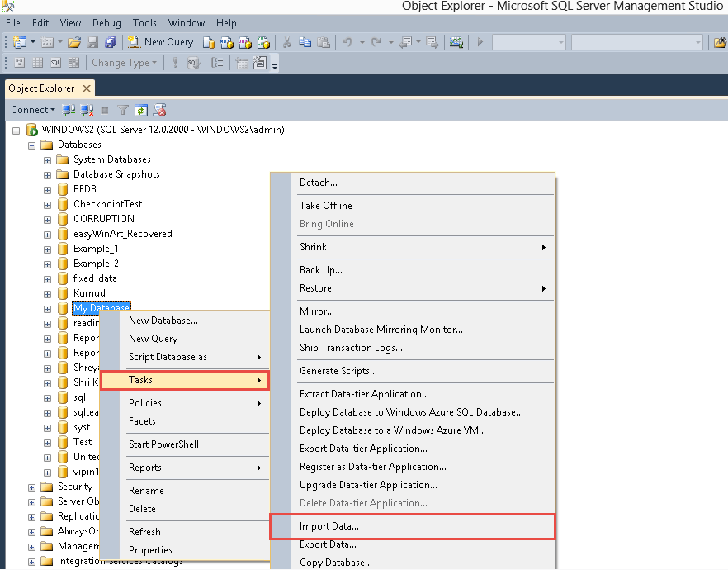728x570 pixels.
Task: Click the Object Explorer Refresh icon
Action: pos(141,110)
